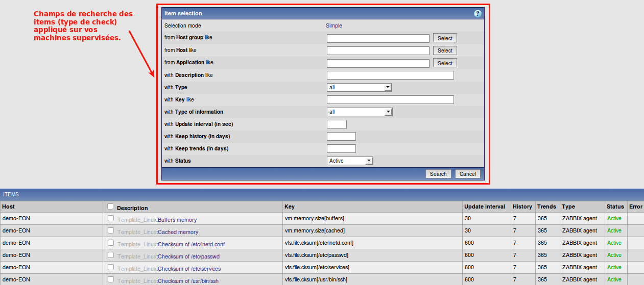Viewport: 644px width, 285px height.
Task: Toggle Active status of Cached memory item
Action: pyautogui.click(x=614, y=230)
